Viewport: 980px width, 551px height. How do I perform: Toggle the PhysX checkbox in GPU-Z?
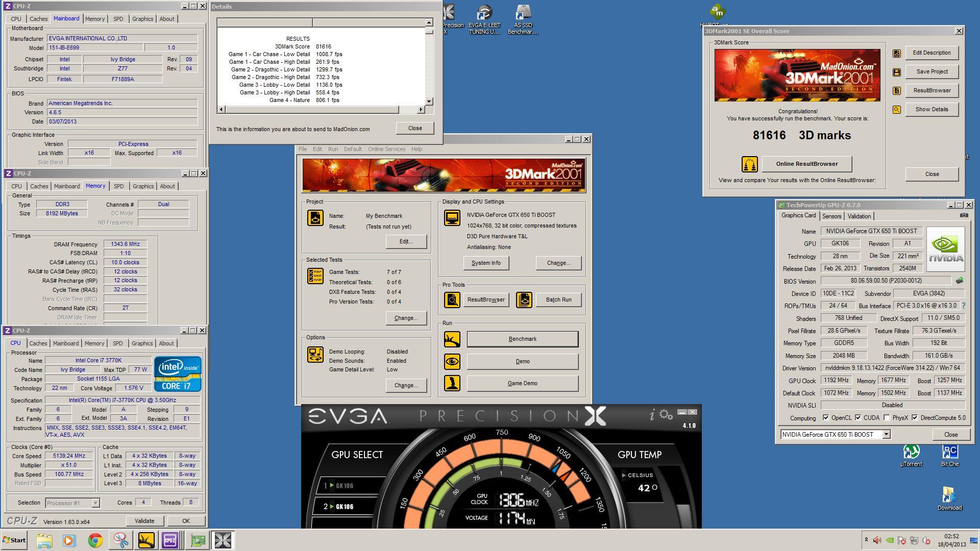(x=887, y=418)
